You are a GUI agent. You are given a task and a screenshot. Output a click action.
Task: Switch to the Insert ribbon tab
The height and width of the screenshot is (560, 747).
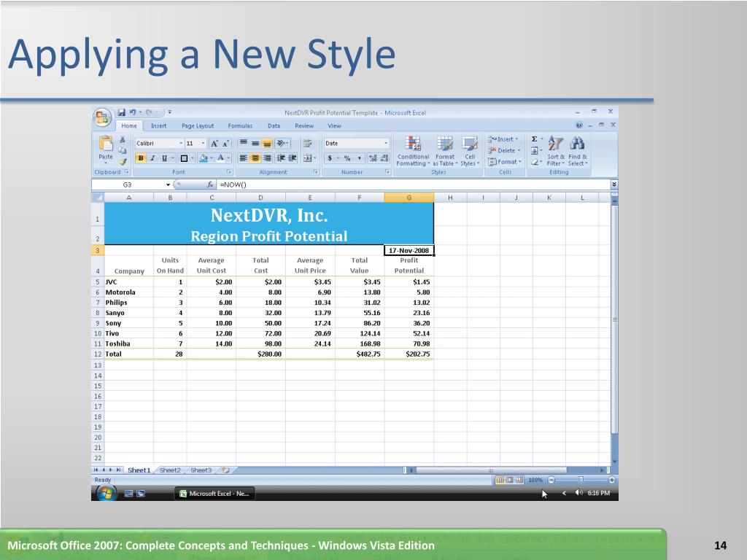158,125
